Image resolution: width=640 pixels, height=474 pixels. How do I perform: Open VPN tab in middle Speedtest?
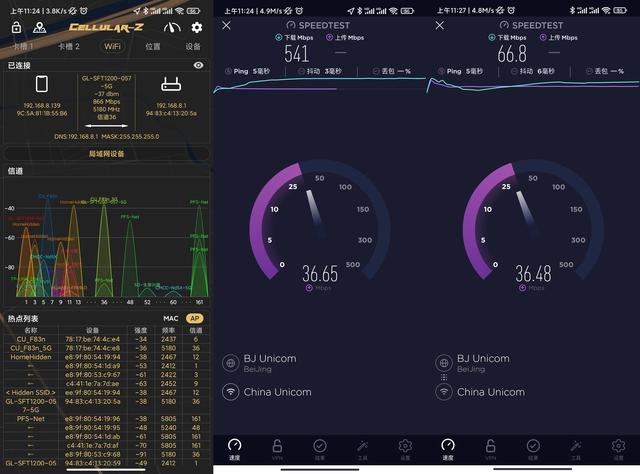277,450
